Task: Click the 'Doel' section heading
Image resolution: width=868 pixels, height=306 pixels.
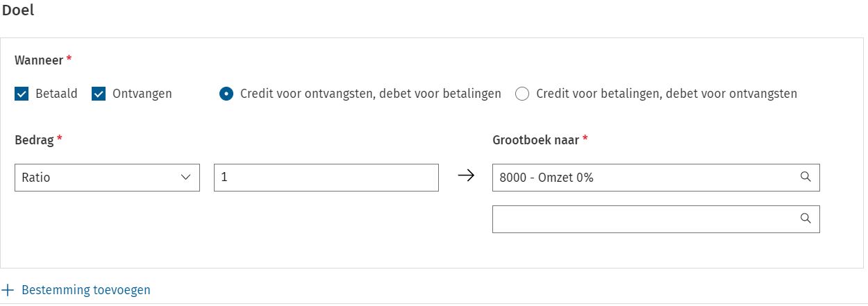Action: click(x=18, y=11)
